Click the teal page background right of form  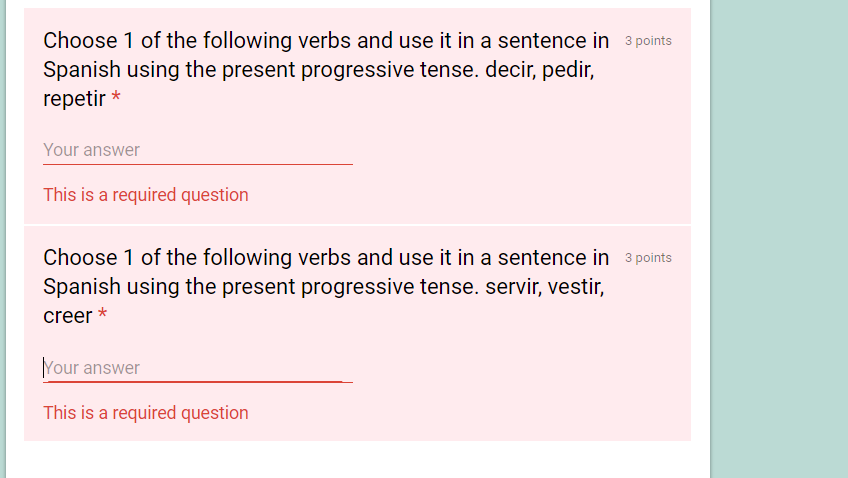coord(780,238)
